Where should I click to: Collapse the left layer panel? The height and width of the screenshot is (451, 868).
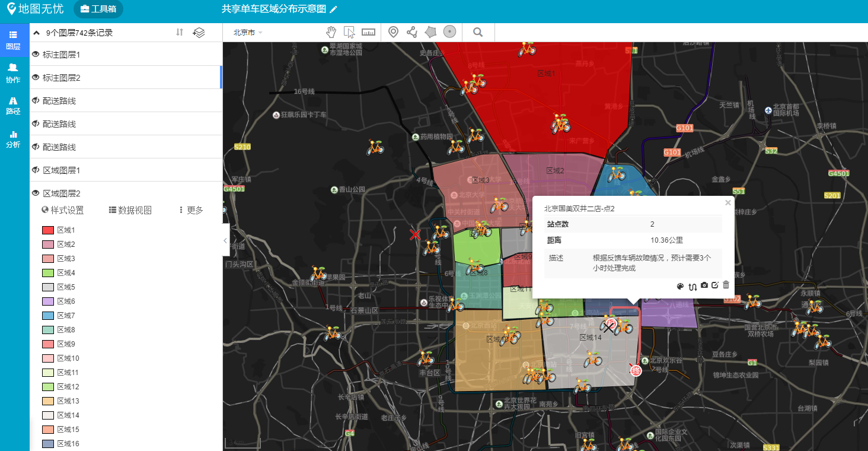click(x=225, y=241)
